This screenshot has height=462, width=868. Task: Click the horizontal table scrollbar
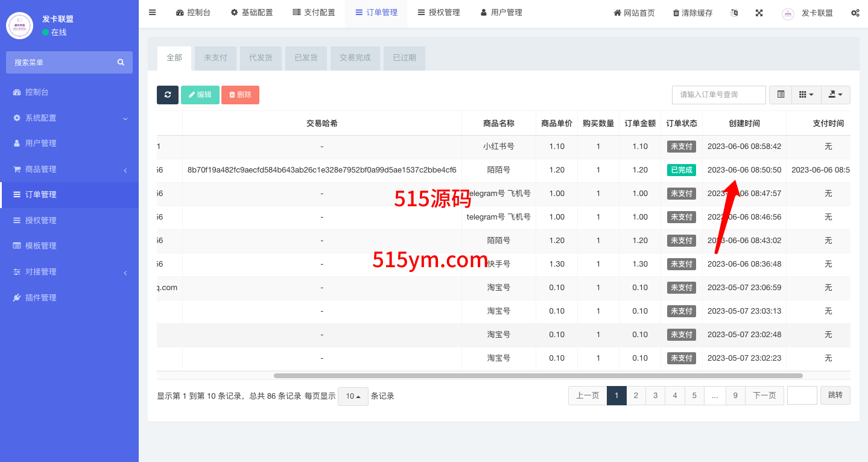pos(537,375)
